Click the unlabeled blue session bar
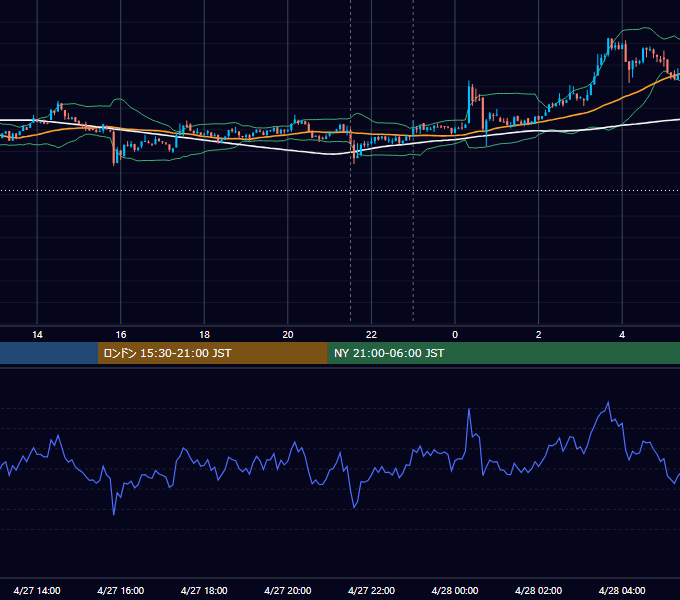This screenshot has height=600, width=680. pos(49,353)
